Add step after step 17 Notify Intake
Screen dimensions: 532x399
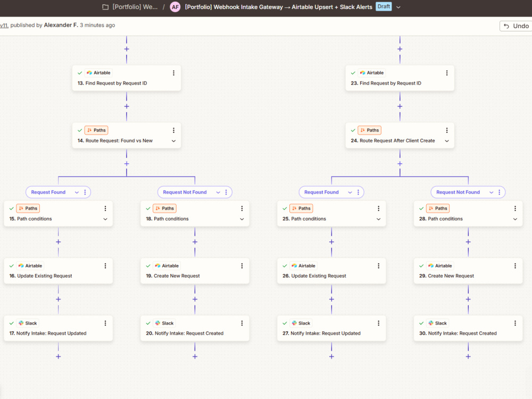click(59, 356)
